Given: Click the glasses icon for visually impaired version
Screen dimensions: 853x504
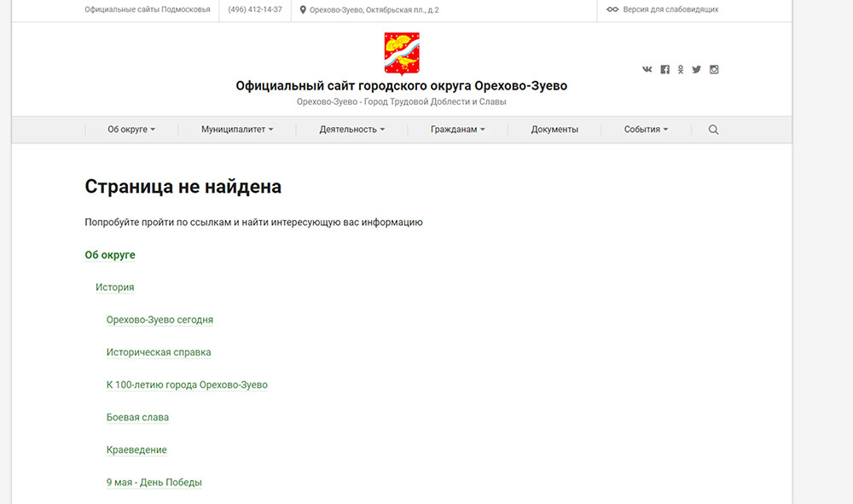Looking at the screenshot, I should coord(612,9).
